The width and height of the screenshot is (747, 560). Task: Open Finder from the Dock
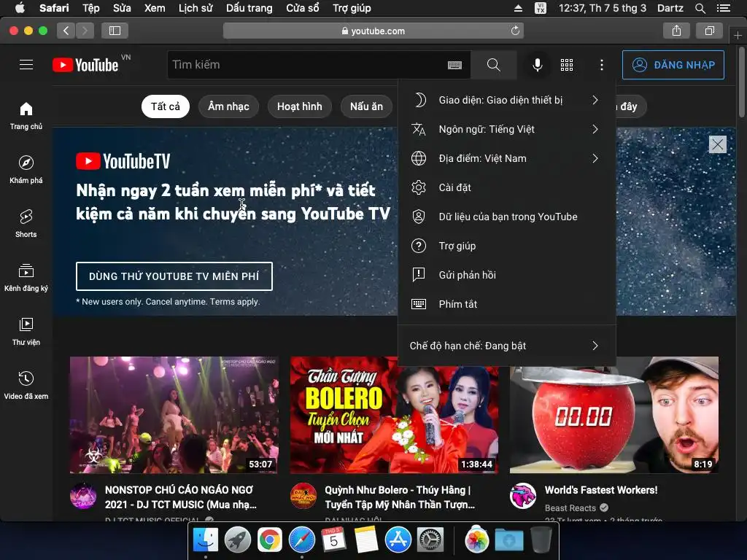[x=205, y=540]
